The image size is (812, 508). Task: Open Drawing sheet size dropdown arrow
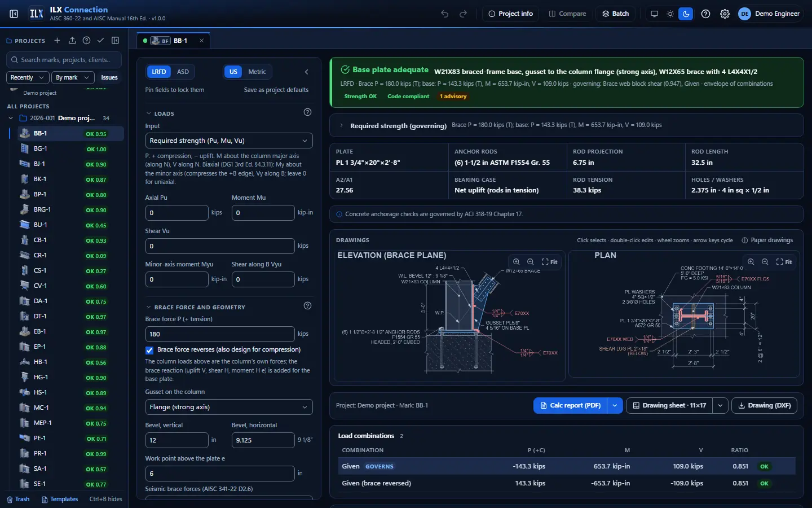(x=720, y=405)
